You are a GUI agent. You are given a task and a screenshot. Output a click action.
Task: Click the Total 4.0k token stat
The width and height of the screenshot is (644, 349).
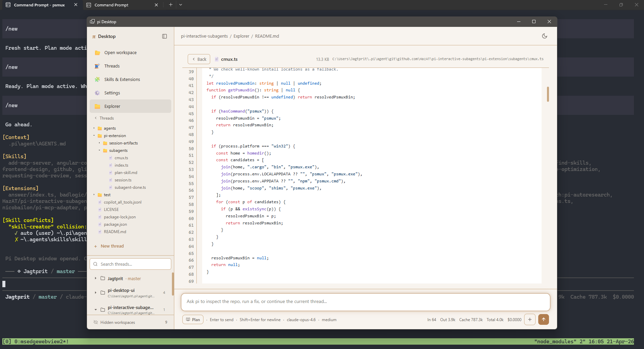point(495,320)
